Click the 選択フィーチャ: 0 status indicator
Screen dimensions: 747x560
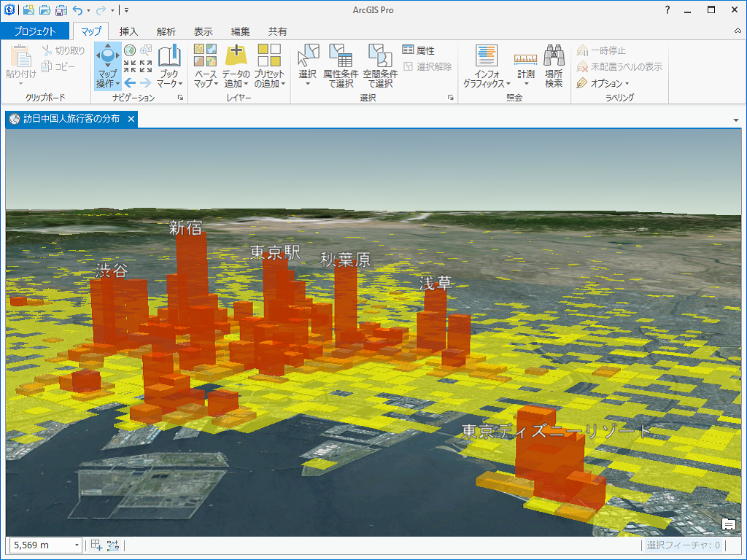(683, 545)
